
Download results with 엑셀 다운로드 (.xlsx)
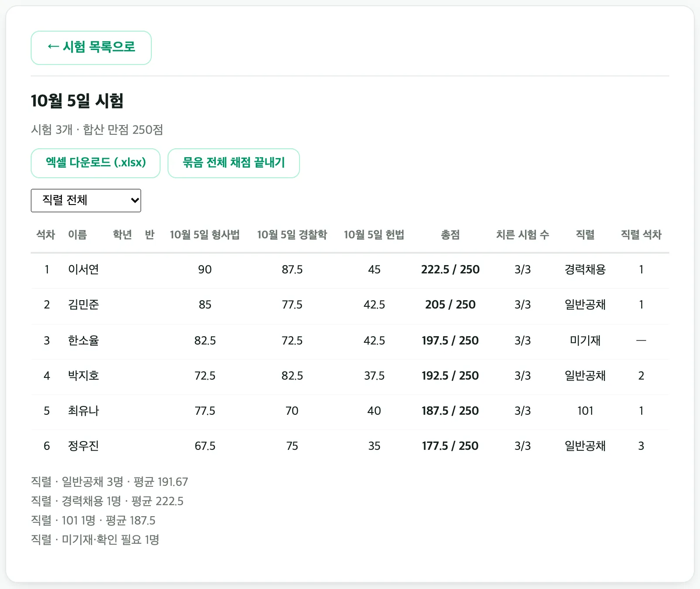(x=96, y=163)
